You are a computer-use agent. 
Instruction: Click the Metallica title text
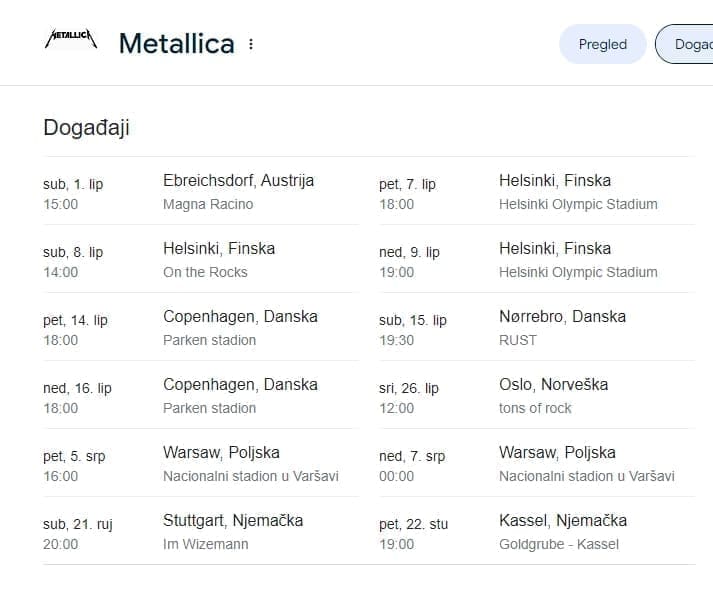[x=176, y=44]
